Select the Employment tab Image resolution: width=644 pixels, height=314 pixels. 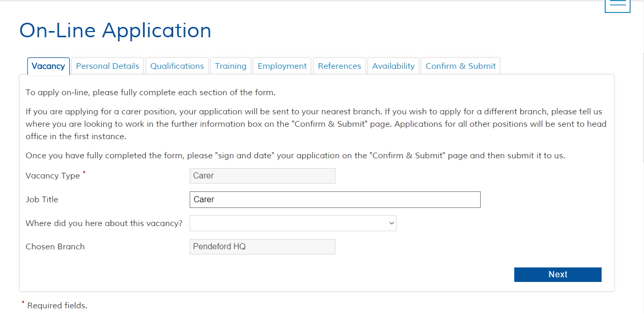(x=282, y=66)
